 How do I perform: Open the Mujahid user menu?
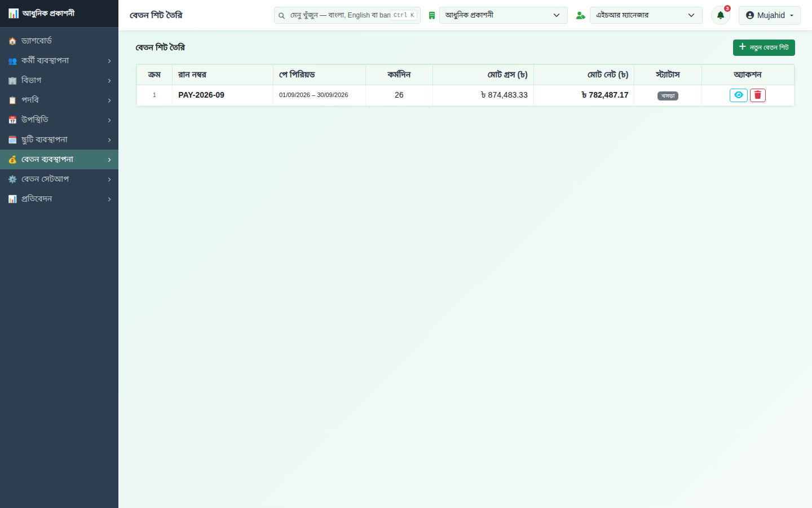point(769,15)
